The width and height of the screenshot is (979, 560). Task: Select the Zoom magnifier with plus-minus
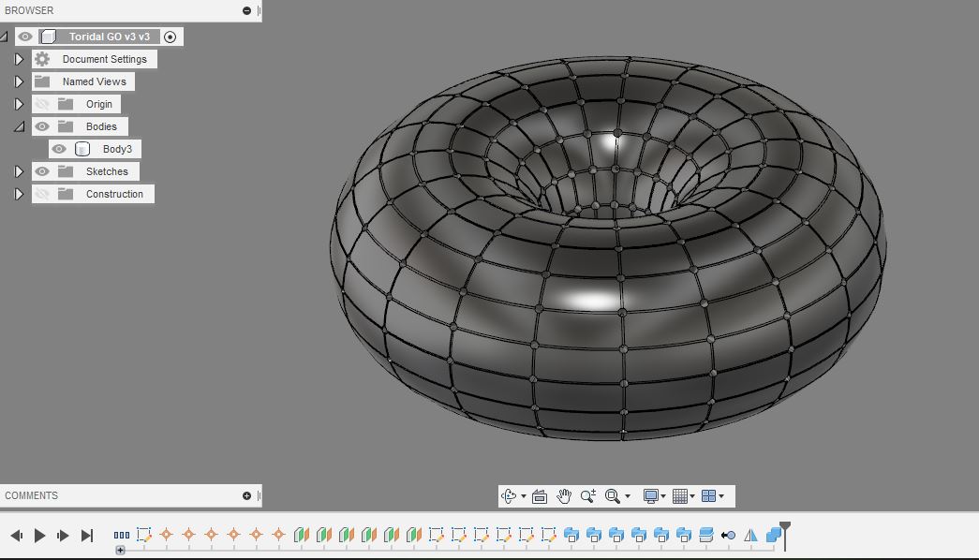[588, 496]
